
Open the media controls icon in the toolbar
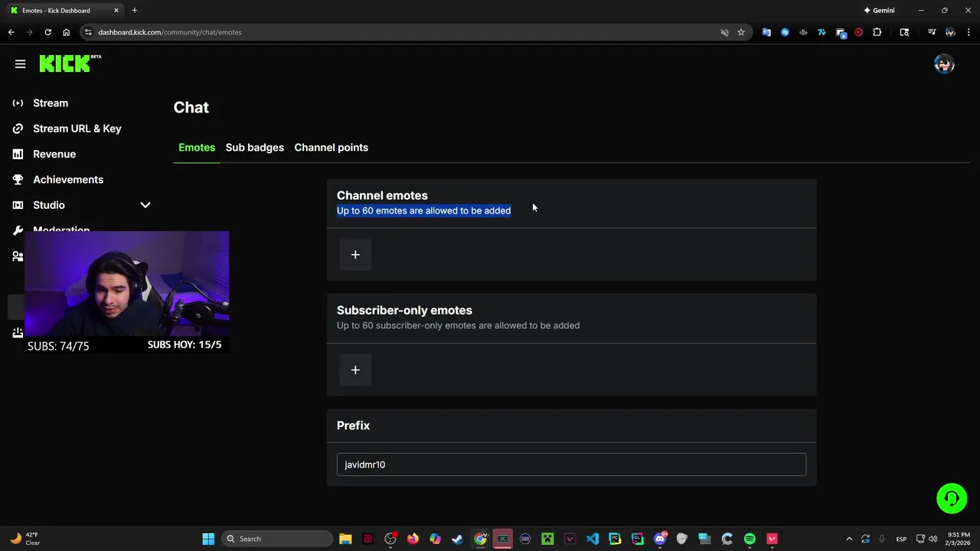tap(932, 32)
